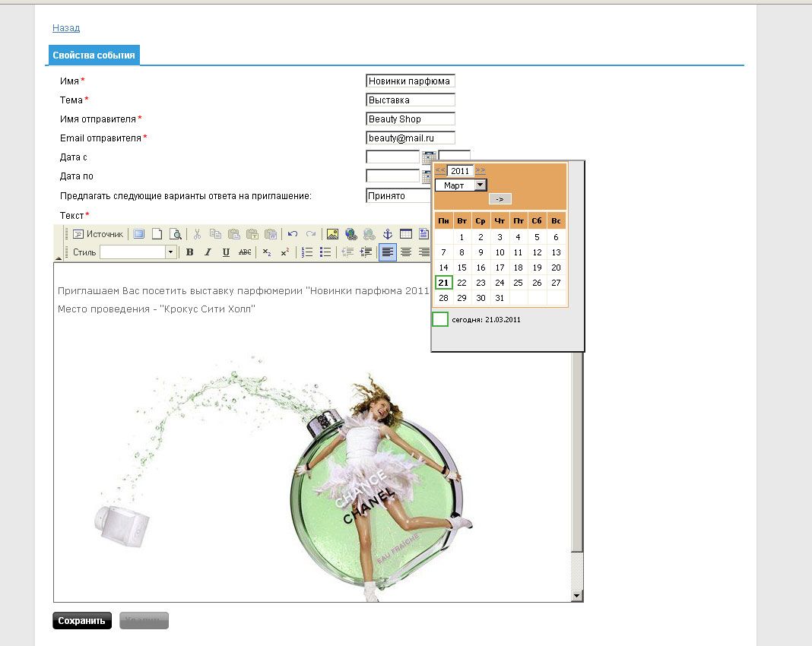The image size is (812, 646).
Task: Select center text alignment
Action: pyautogui.click(x=406, y=252)
